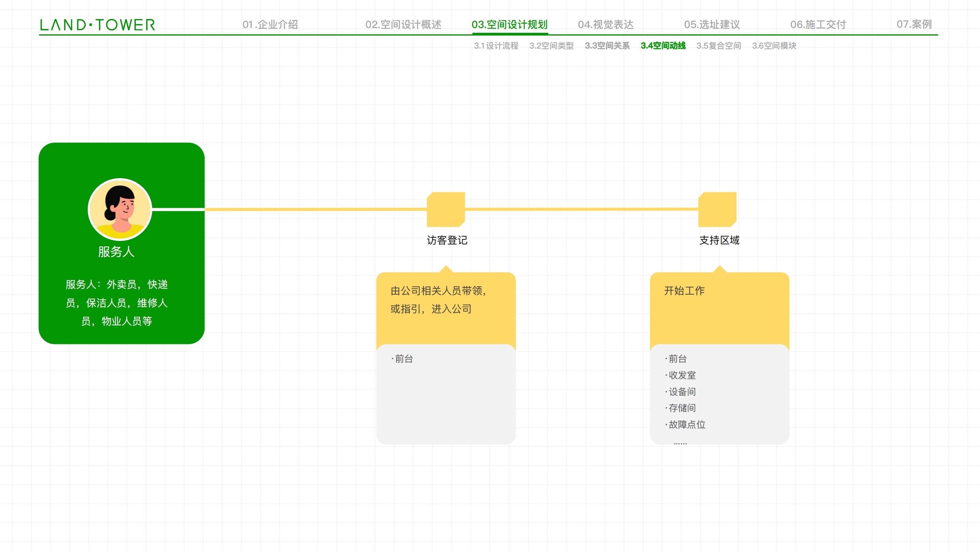
Task: Select the 服务人 title under avatar
Action: coord(116,252)
